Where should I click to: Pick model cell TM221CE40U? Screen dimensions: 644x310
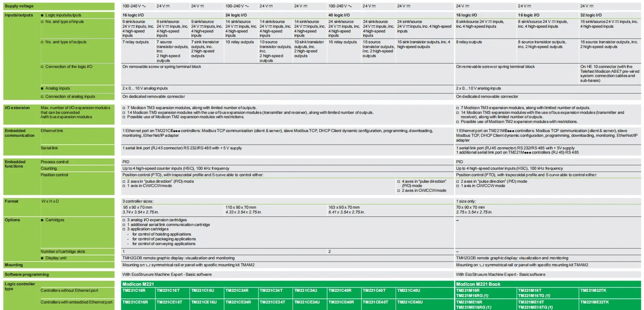[410, 302]
